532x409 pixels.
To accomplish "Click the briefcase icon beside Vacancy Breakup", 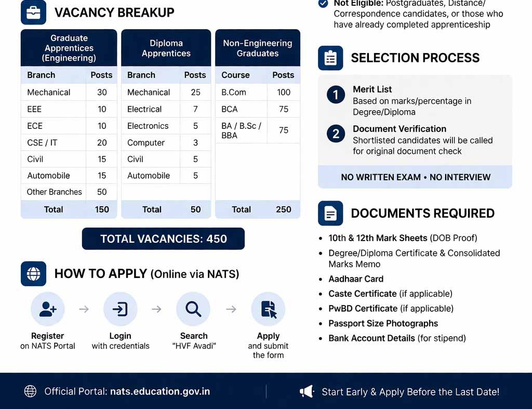I will click(33, 11).
